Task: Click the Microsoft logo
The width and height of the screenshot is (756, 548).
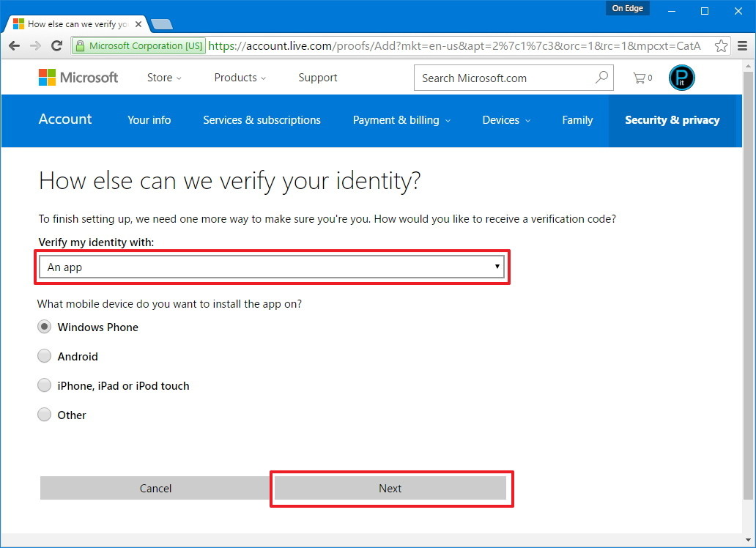Action: click(78, 78)
